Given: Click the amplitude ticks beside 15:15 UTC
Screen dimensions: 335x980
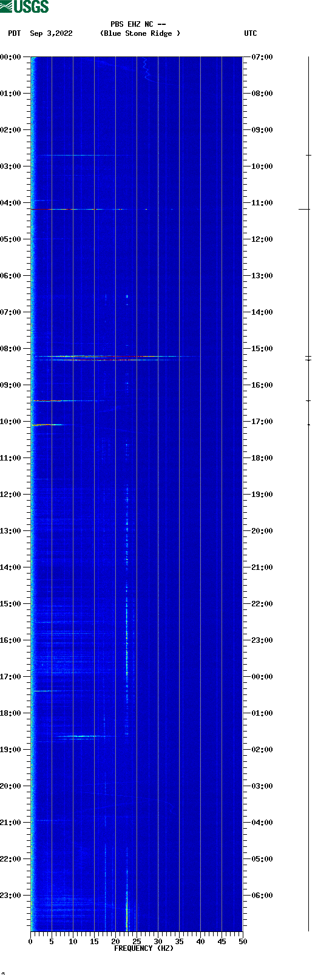Looking at the screenshot, I should 308,358.
